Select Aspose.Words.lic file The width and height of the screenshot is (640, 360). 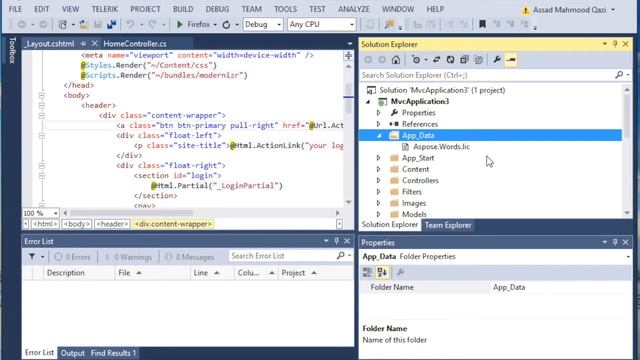pyautogui.click(x=441, y=147)
